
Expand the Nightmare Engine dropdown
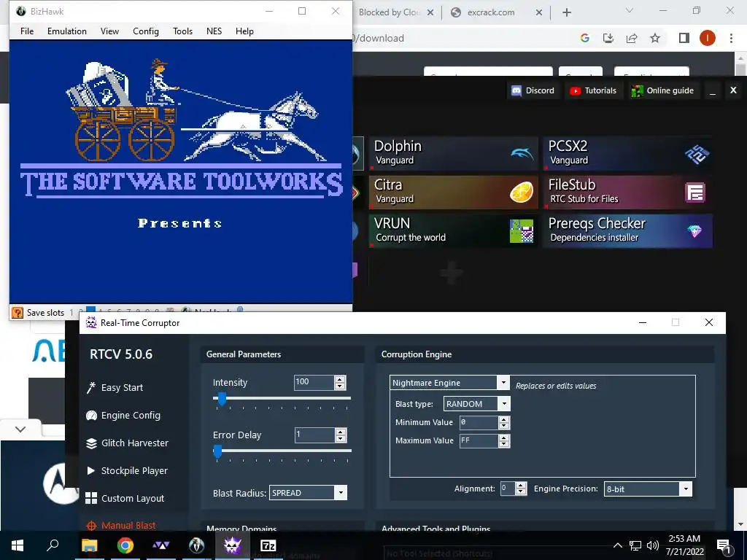click(x=503, y=382)
